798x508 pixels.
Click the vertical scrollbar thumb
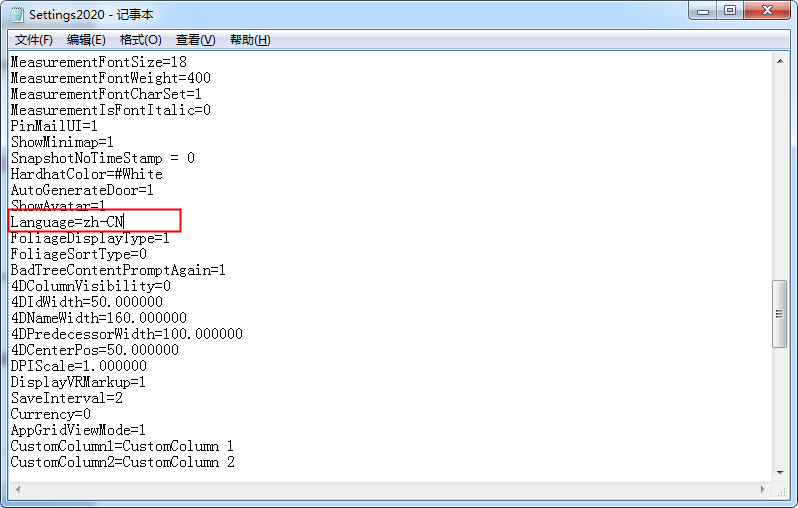781,314
